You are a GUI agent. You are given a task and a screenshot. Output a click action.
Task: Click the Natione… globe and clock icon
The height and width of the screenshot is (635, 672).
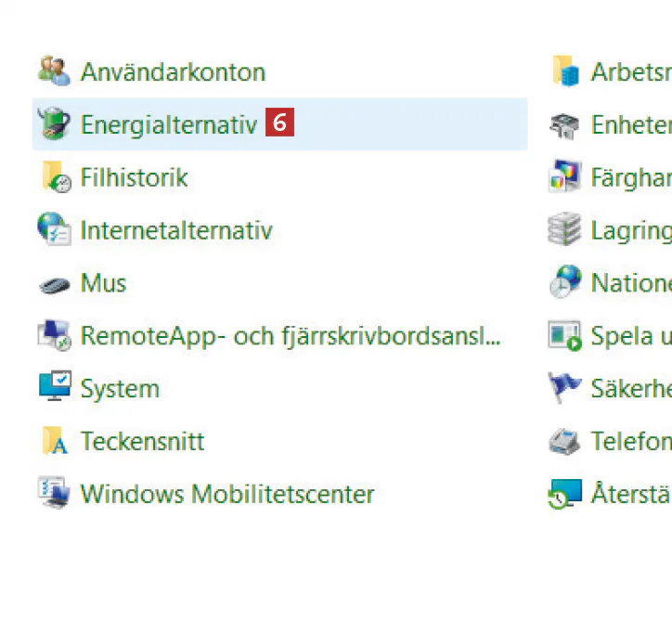pyautogui.click(x=564, y=282)
